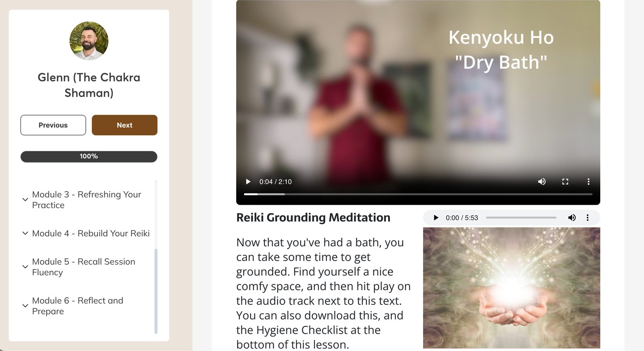Expand the Module 6 chevron arrow
Viewport: 644px width, 351px height.
(x=25, y=306)
